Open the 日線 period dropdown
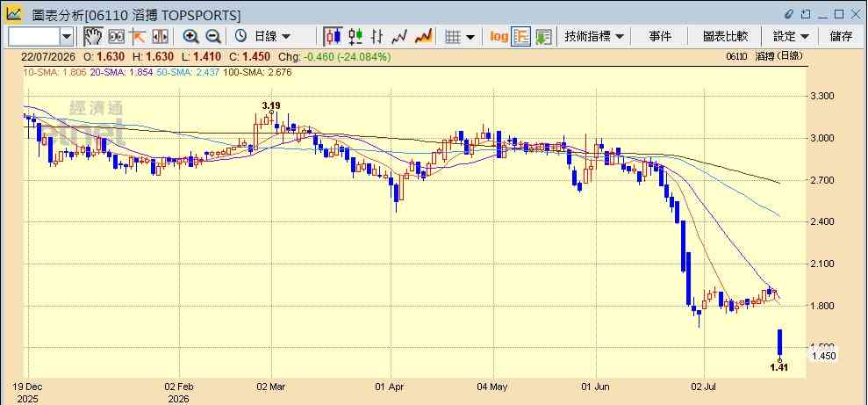 click(271, 37)
